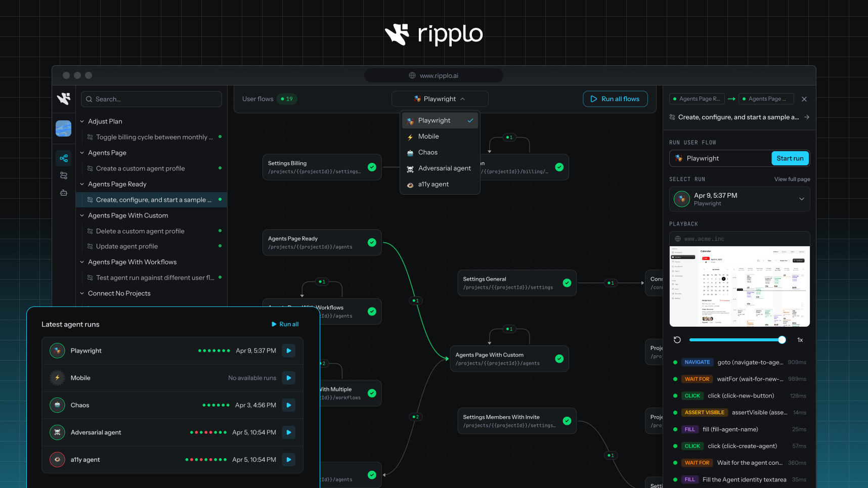Screen dimensions: 868x488
Task: Select the ASSERT VISIBLE step
Action: point(740,413)
